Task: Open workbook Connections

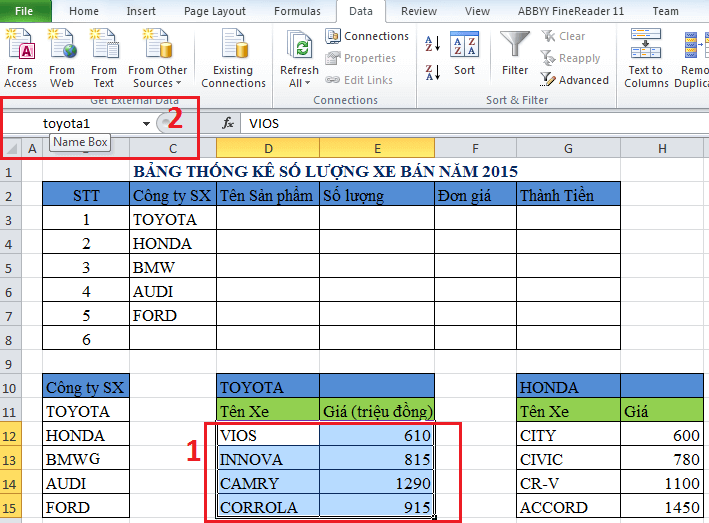Action: pyautogui.click(x=367, y=36)
